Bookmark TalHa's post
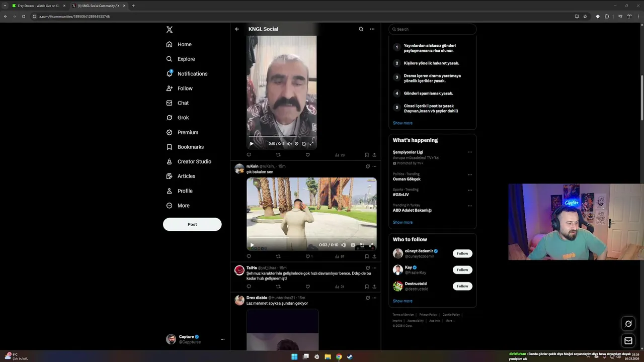Image resolution: width=644 pixels, height=362 pixels. [367, 287]
